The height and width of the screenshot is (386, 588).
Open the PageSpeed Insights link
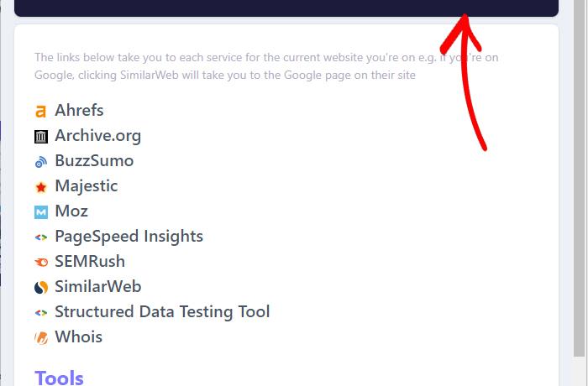pyautogui.click(x=129, y=236)
